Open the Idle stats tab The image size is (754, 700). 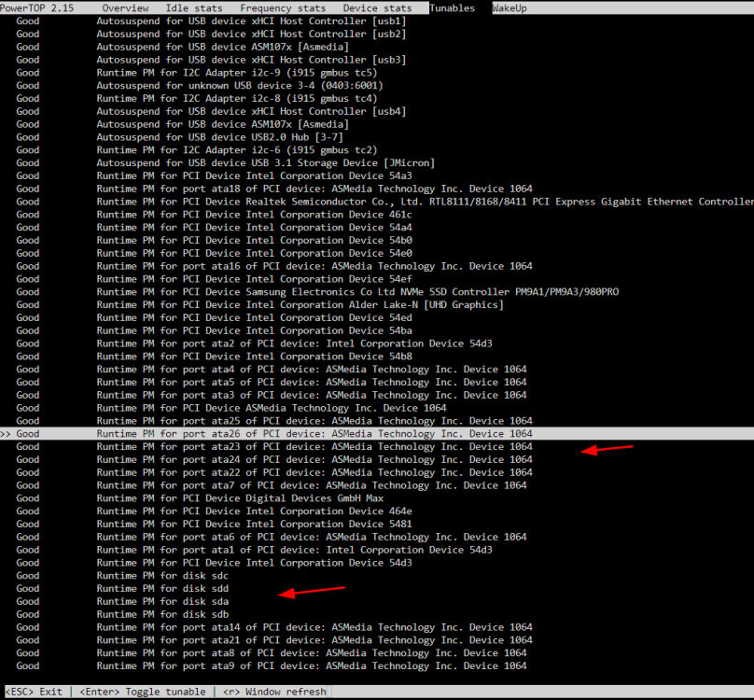pos(194,8)
